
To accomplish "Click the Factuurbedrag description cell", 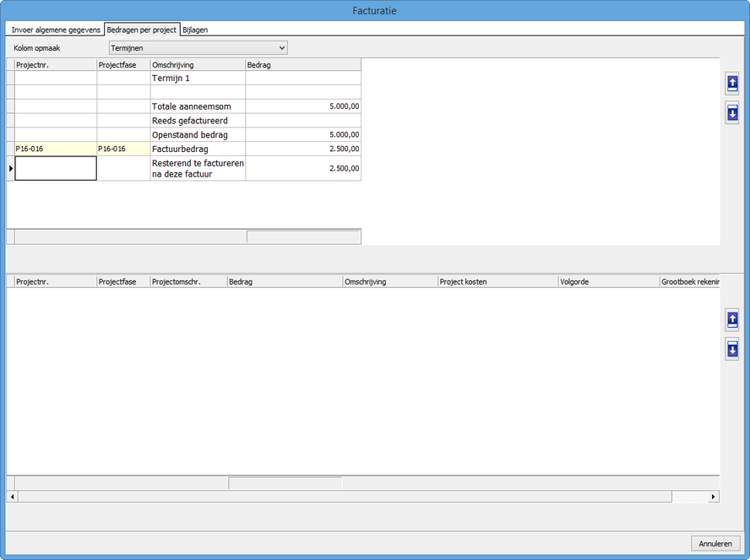I will point(198,149).
